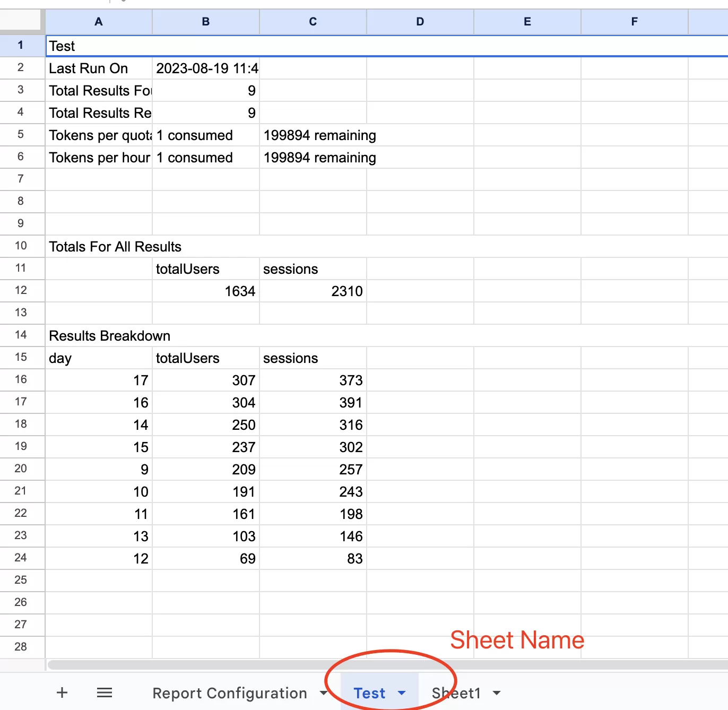Select the total users value 1634

click(x=206, y=291)
